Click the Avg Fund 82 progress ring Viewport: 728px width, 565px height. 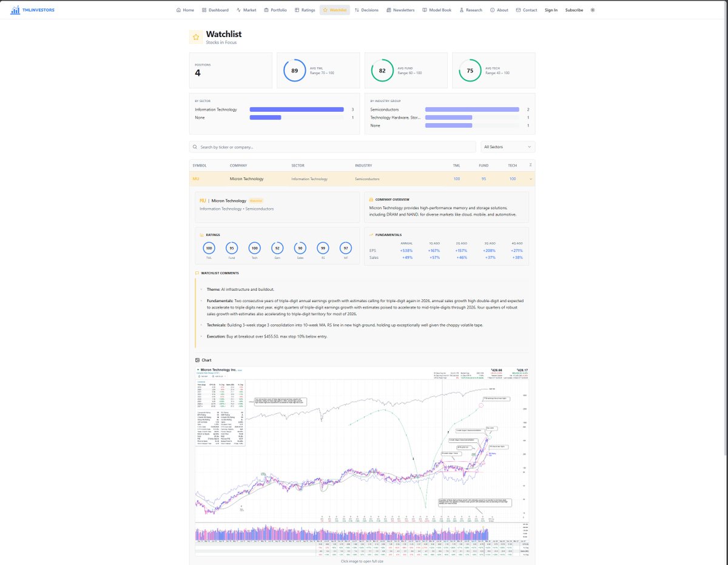tap(382, 70)
